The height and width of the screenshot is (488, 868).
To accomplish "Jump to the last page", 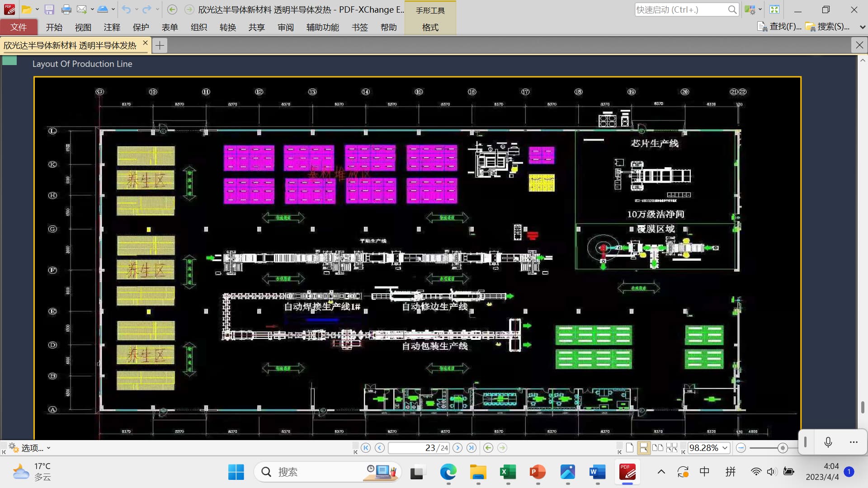I will 472,448.
